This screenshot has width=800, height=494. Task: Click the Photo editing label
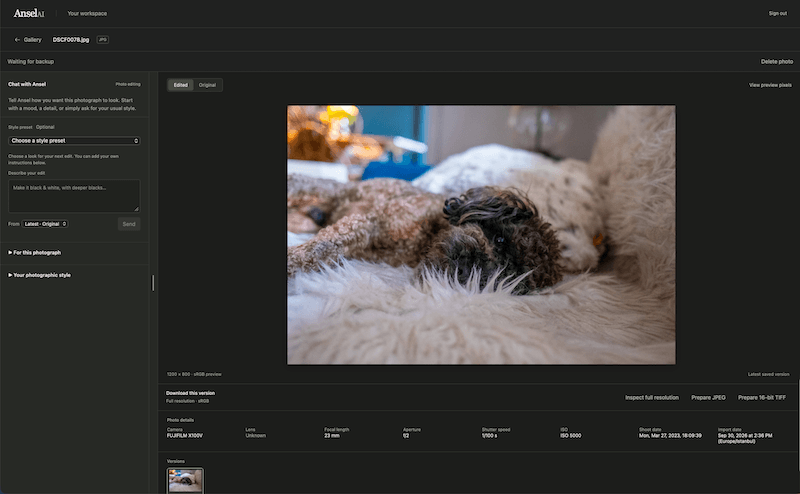128,84
